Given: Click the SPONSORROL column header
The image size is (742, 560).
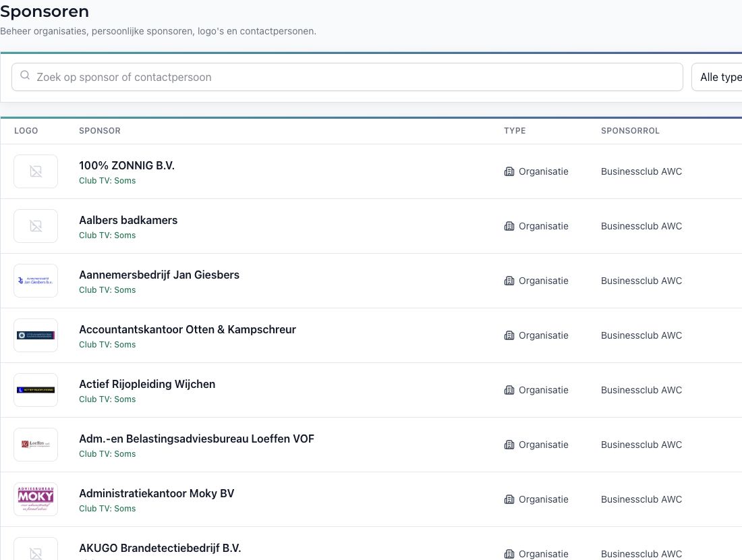Looking at the screenshot, I should point(630,131).
